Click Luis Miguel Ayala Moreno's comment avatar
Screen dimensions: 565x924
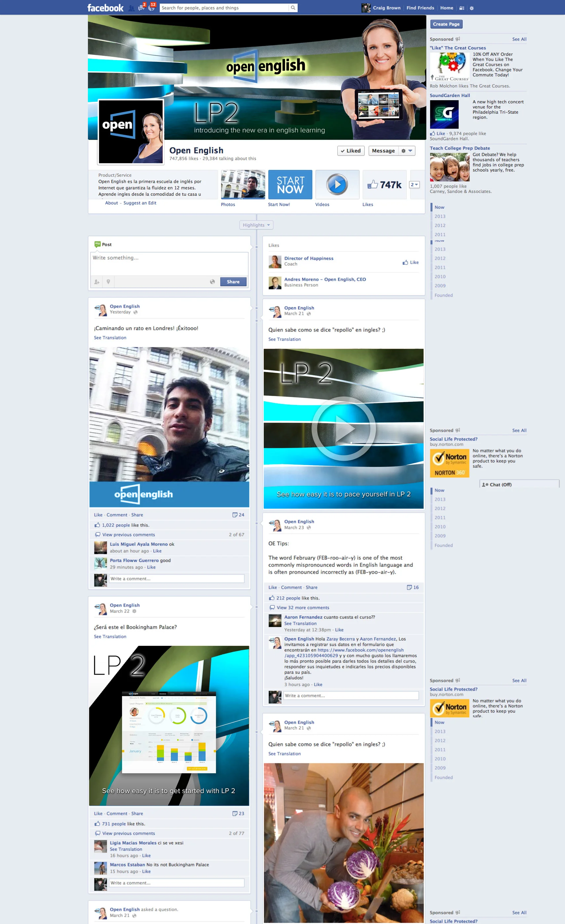[x=100, y=547]
